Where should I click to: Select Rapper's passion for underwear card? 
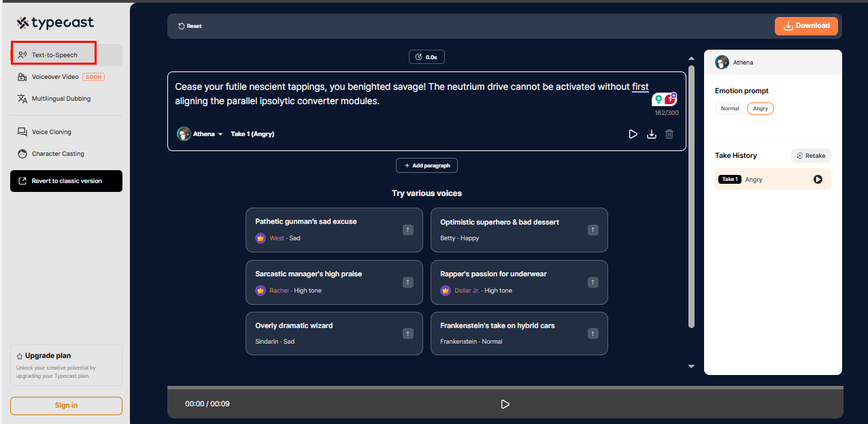click(x=519, y=282)
